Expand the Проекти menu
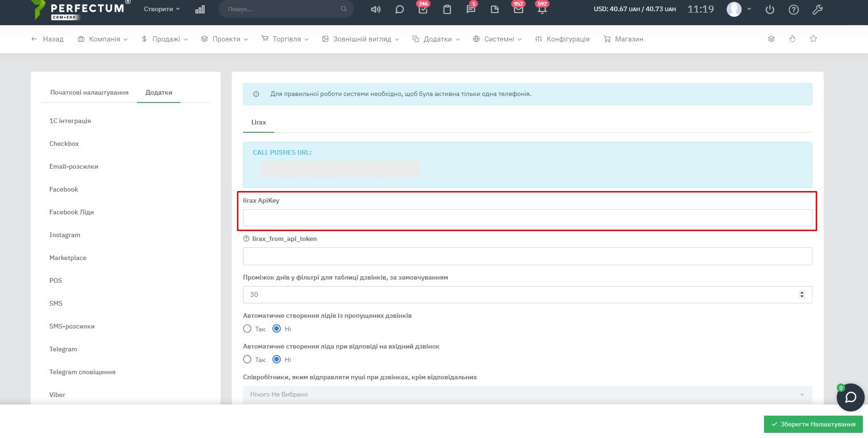Image resolution: width=868 pixels, height=438 pixels. tap(224, 39)
